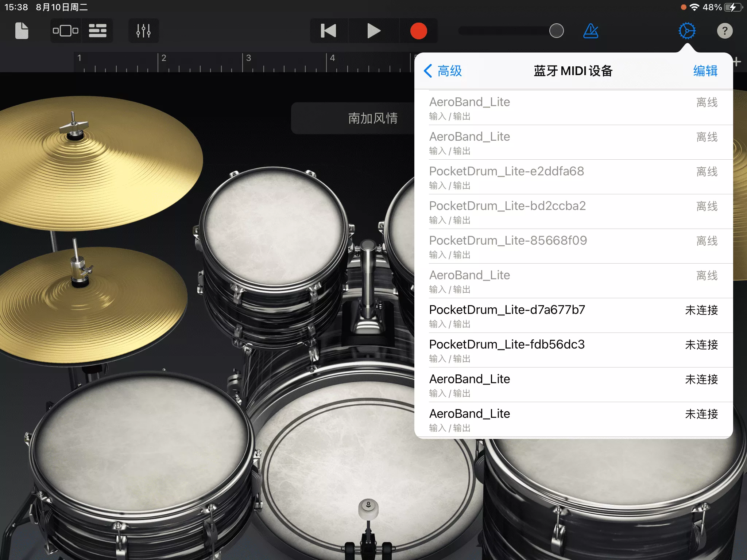Hit the high tom drum
The height and width of the screenshot is (560, 747).
coord(274,228)
